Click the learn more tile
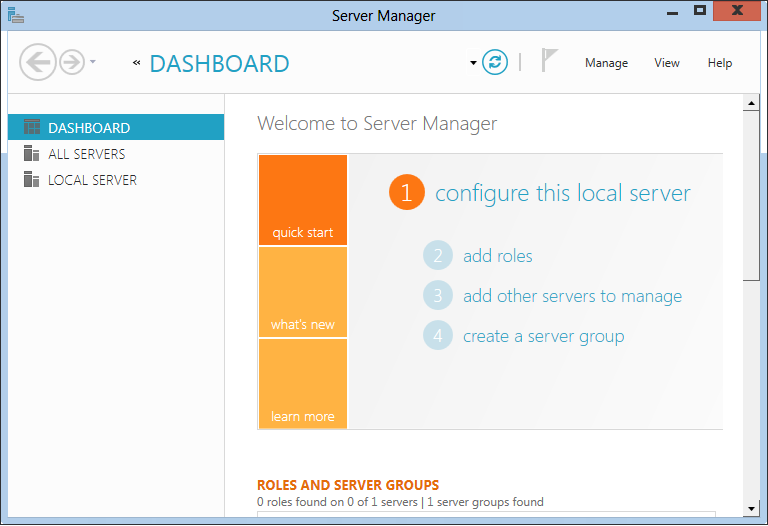 303,383
